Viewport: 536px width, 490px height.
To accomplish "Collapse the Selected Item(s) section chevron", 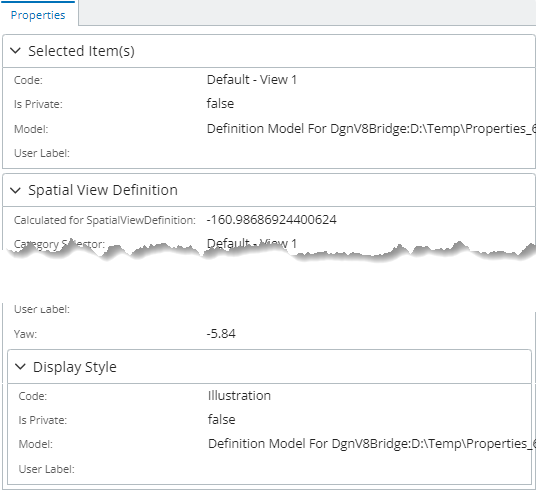I will coord(16,51).
